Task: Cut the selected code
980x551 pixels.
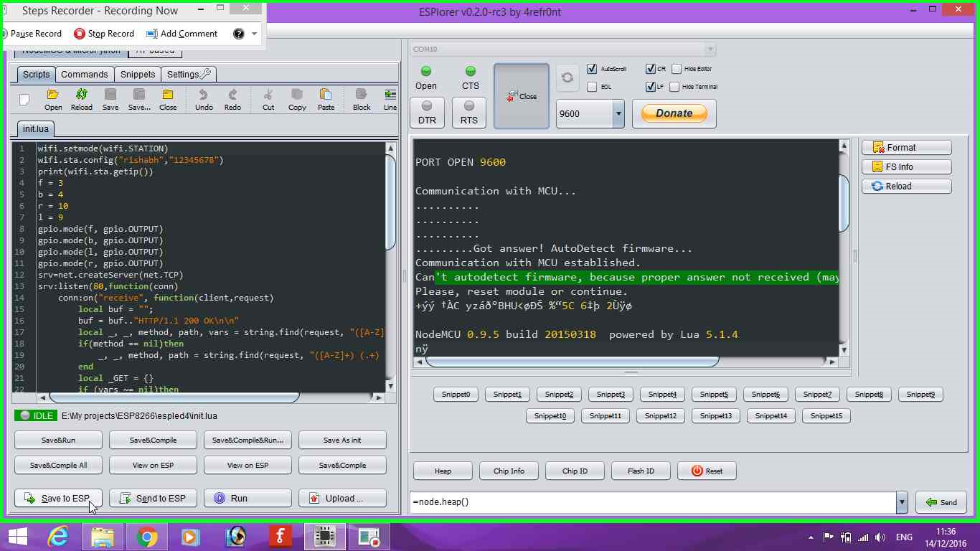Action: tap(268, 100)
